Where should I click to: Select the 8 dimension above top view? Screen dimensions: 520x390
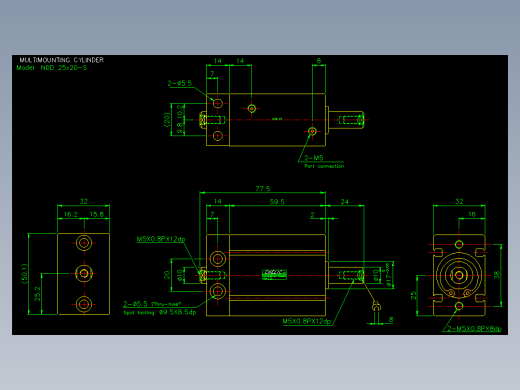(319, 61)
